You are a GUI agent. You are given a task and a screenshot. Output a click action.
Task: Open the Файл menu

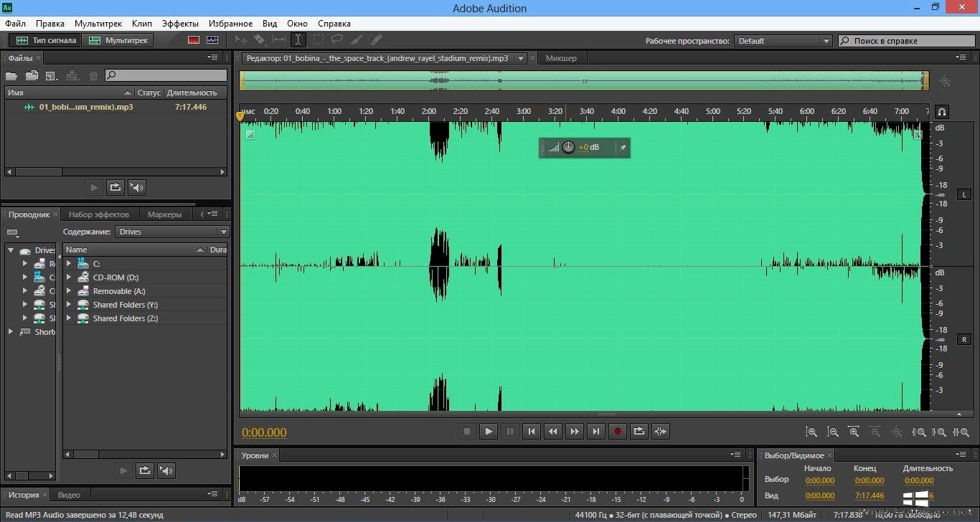click(x=15, y=24)
